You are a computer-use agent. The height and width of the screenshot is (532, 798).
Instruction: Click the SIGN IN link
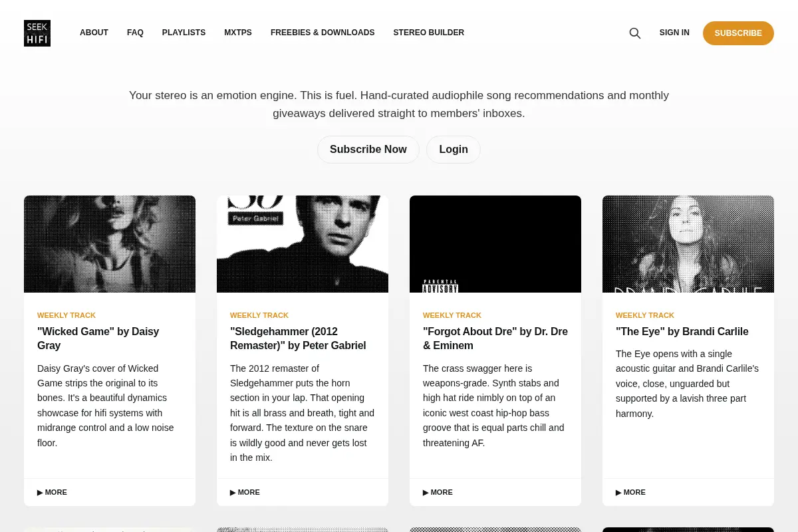coord(674,33)
